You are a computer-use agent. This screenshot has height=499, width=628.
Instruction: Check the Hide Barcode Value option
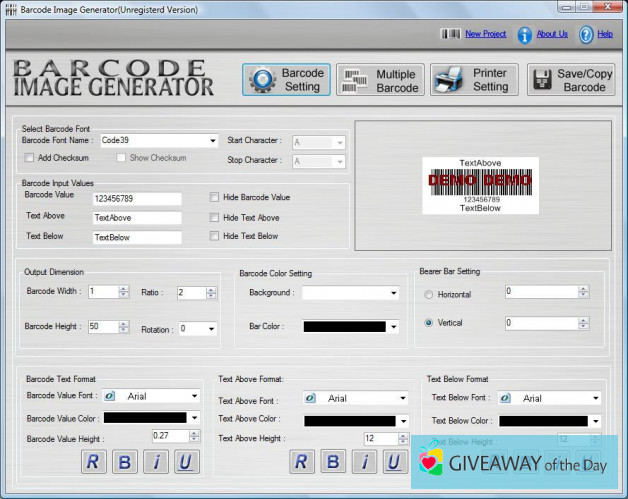click(214, 197)
